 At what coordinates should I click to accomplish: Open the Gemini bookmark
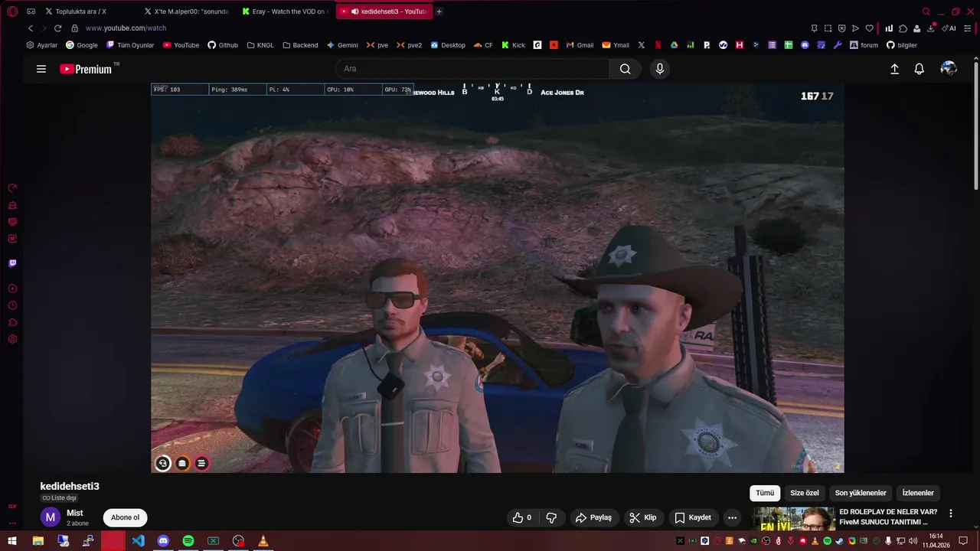pyautogui.click(x=342, y=45)
